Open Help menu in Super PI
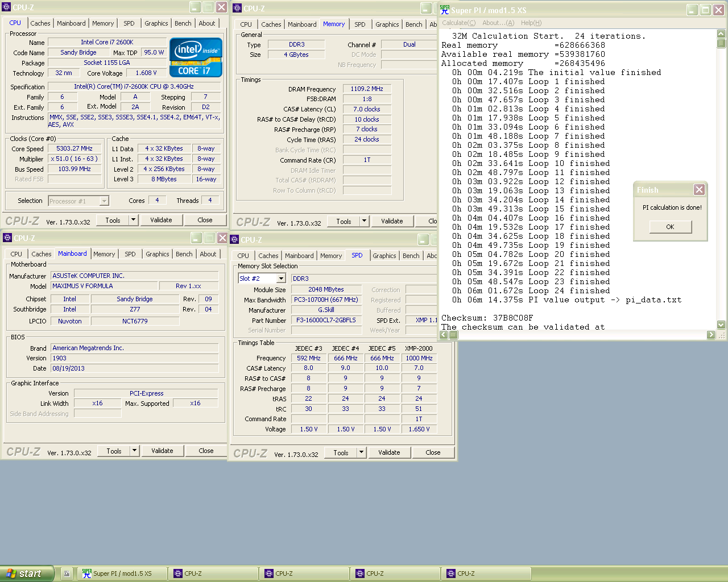The image size is (728, 582). (x=531, y=23)
